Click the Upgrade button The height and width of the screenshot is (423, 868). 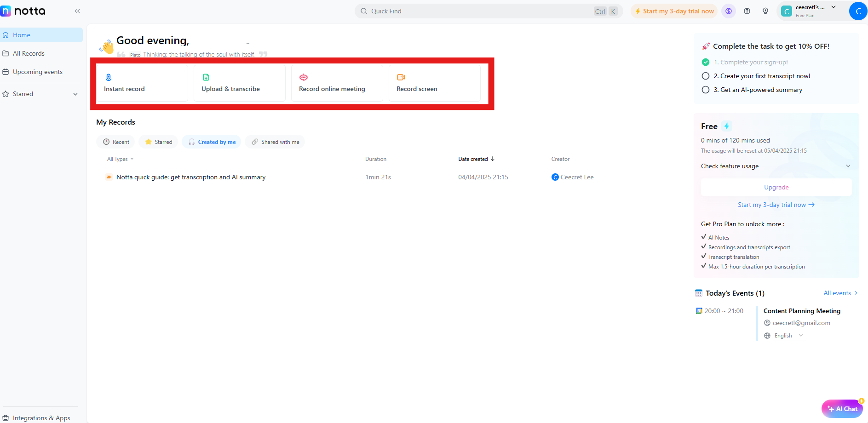776,187
